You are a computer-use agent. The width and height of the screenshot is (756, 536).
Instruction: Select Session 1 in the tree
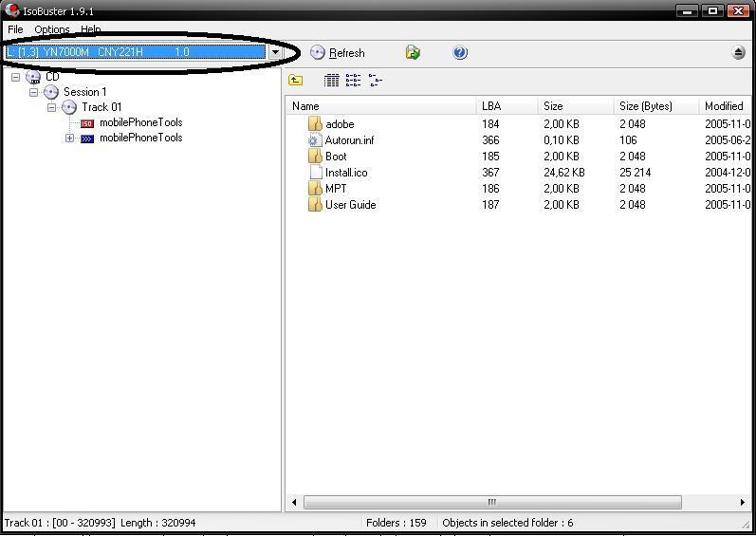coord(84,92)
